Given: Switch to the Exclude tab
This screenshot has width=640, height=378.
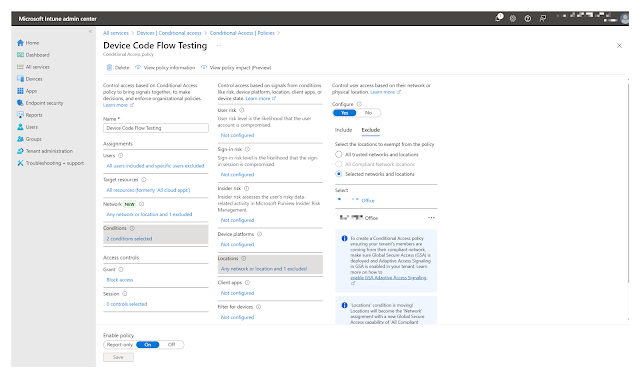Looking at the screenshot, I should pos(371,130).
